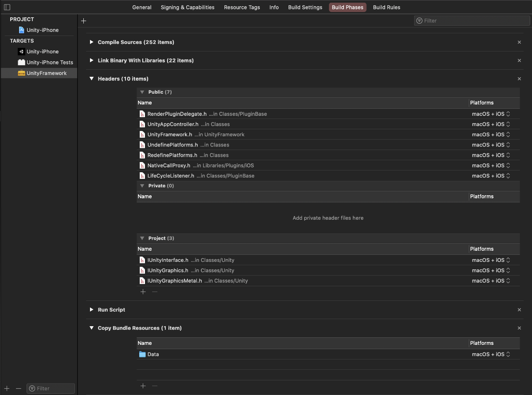Click the Unity-iPhone Tests target icon
Image resolution: width=532 pixels, height=395 pixels.
pyautogui.click(x=21, y=62)
